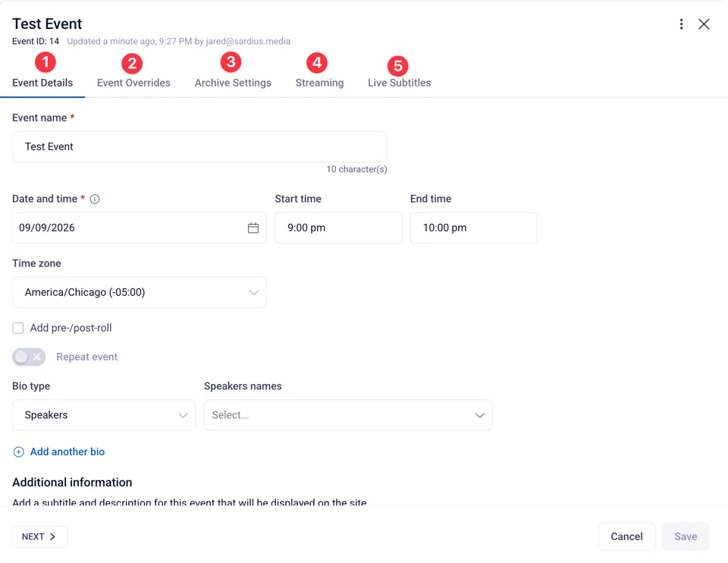Click the Cancel button
728x563 pixels.
click(626, 536)
